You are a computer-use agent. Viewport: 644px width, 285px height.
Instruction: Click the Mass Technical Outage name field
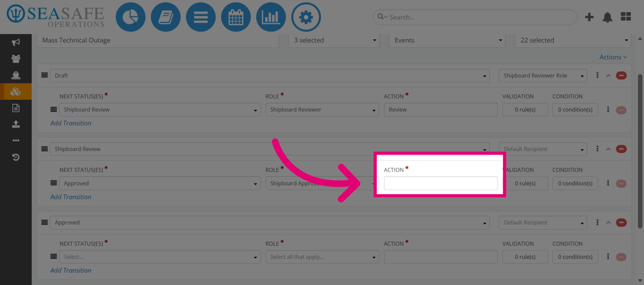[158, 41]
